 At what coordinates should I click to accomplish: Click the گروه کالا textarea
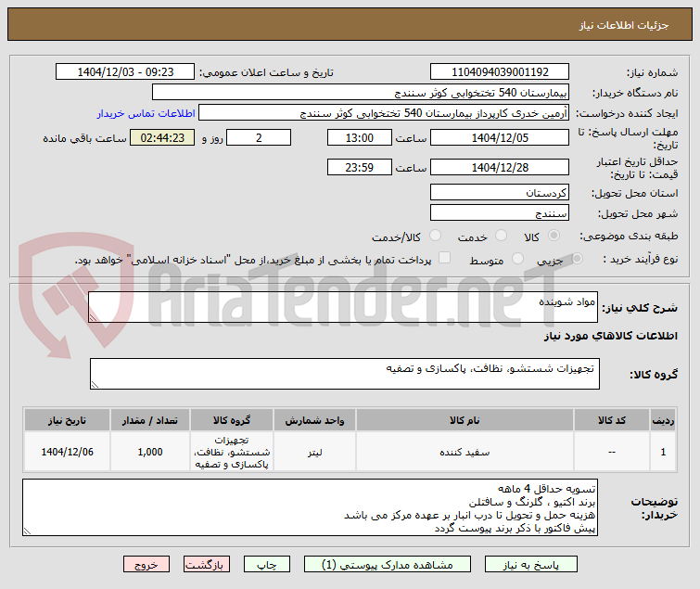coord(345,374)
